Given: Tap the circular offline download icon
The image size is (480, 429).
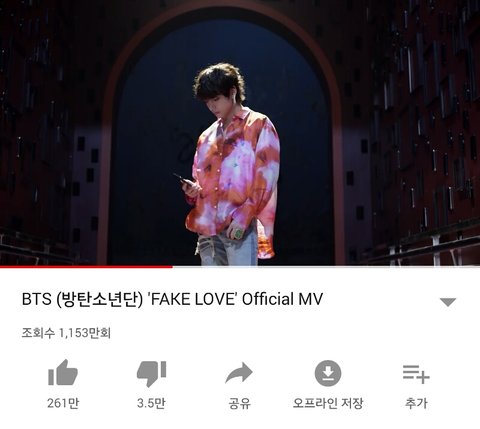Looking at the screenshot, I should (x=328, y=373).
